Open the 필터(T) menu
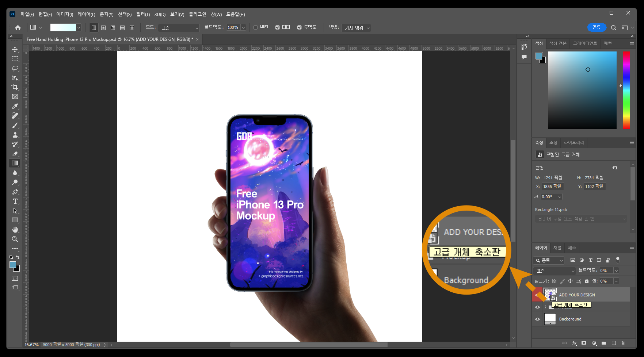This screenshot has width=644, height=357. tap(143, 14)
